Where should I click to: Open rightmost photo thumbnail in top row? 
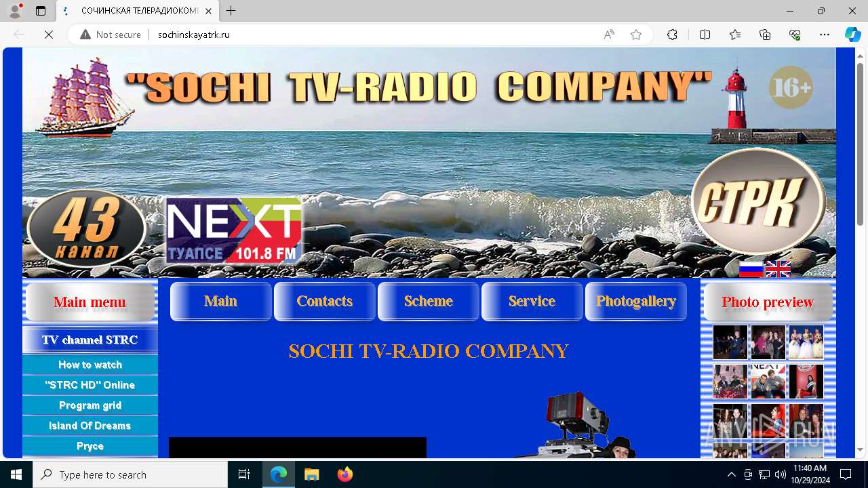(x=806, y=342)
